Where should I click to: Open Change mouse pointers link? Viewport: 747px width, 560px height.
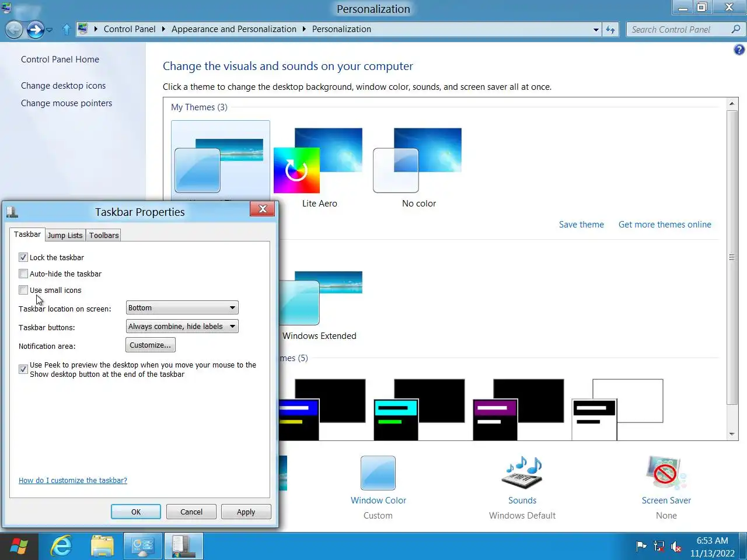tap(67, 103)
